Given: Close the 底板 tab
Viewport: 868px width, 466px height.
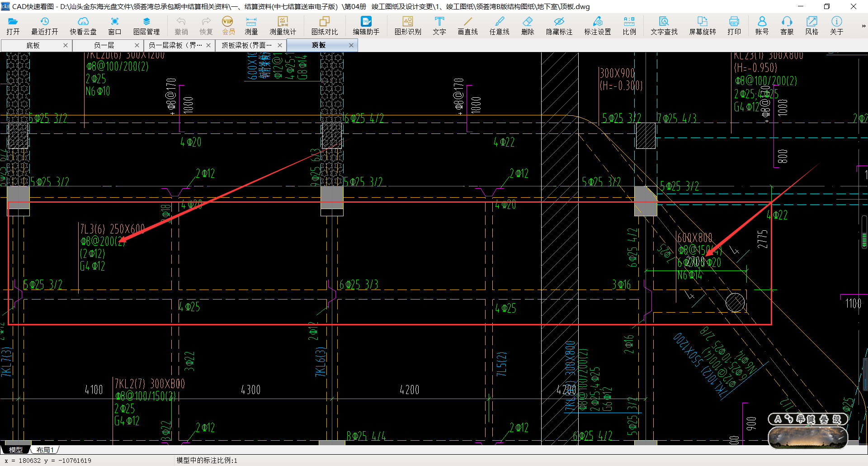Looking at the screenshot, I should point(66,45).
